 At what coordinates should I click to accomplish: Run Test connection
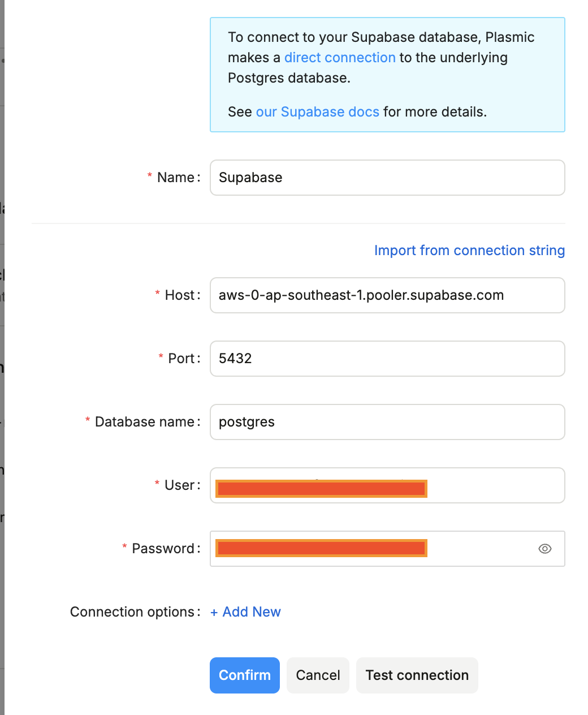417,675
